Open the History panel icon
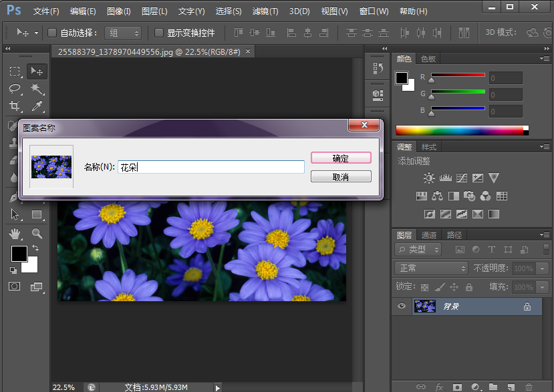The width and height of the screenshot is (554, 392). point(378,68)
